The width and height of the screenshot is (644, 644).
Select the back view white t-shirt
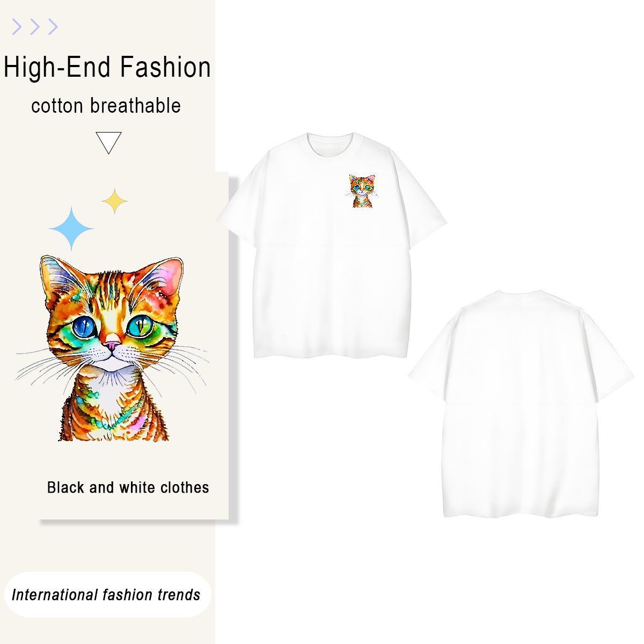click(521, 404)
